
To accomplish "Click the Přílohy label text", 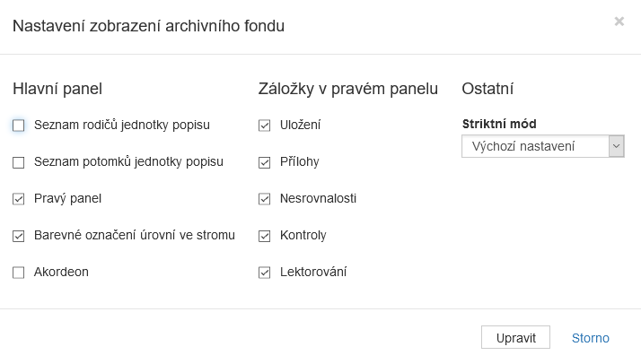I will point(299,161).
